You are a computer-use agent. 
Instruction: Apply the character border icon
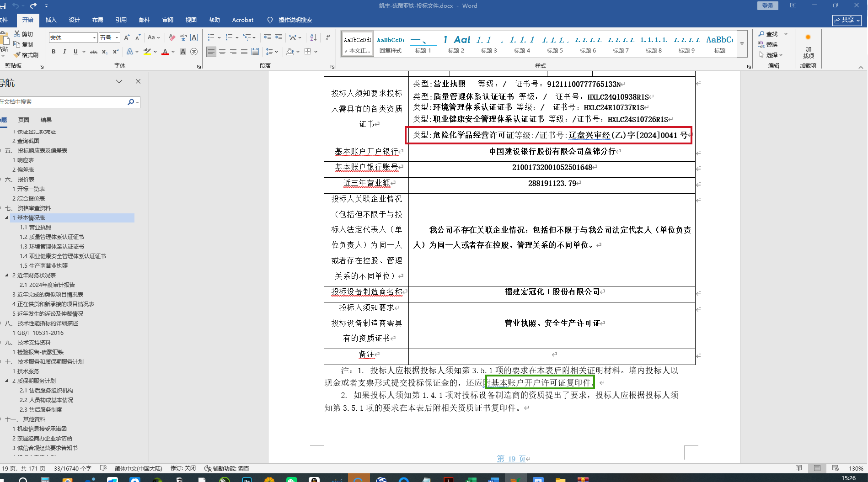[x=194, y=37]
